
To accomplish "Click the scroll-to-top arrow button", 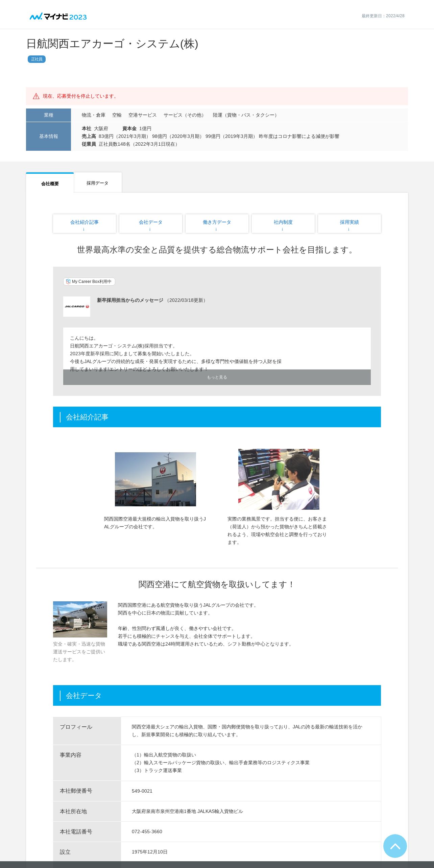I will point(395,846).
